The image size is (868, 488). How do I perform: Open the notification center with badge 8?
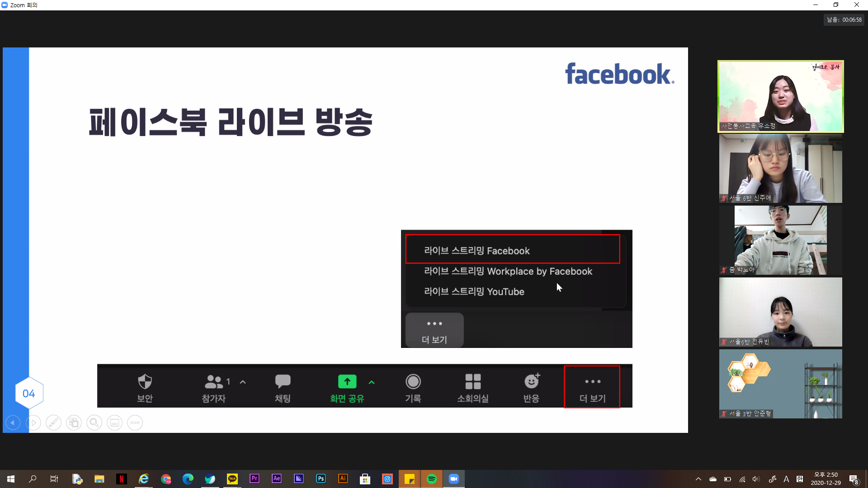tap(854, 479)
